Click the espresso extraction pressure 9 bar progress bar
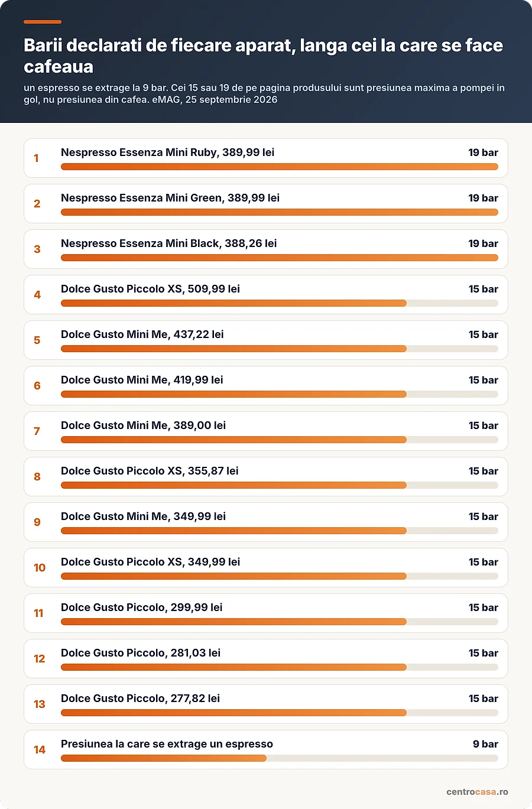 click(280, 758)
